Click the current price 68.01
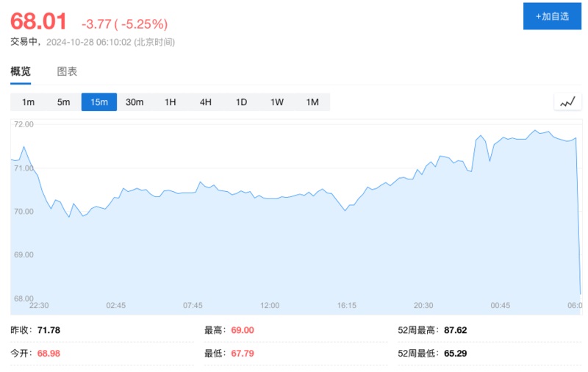This screenshot has width=588, height=372. (x=38, y=20)
